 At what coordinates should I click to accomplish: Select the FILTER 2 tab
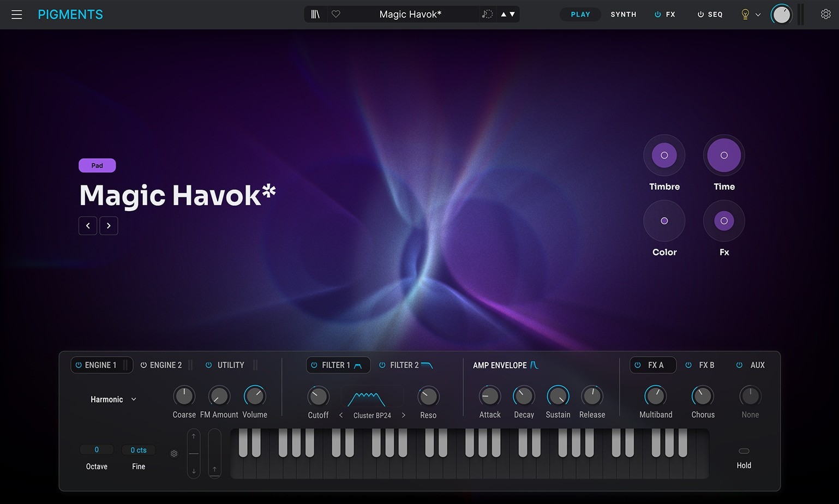click(x=404, y=365)
